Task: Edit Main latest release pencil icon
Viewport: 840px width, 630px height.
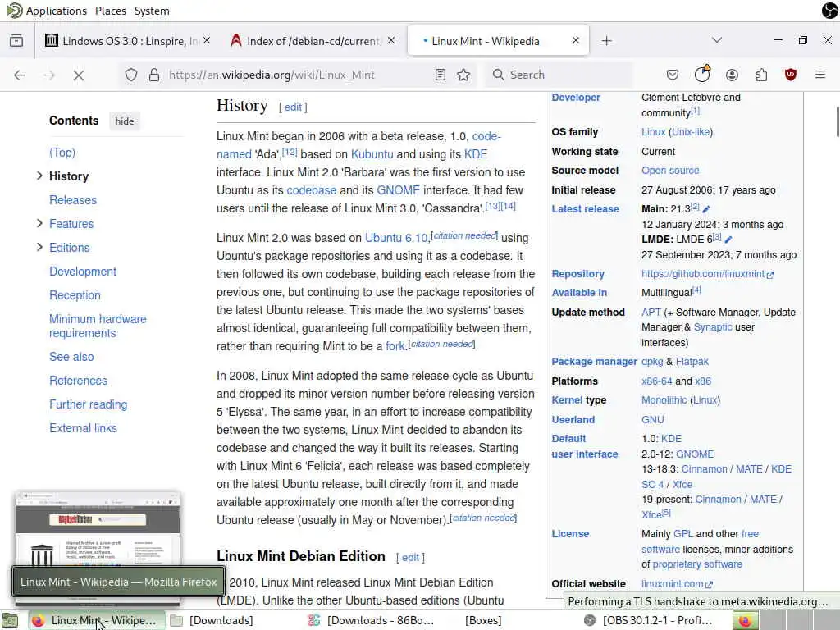Action: click(x=706, y=209)
